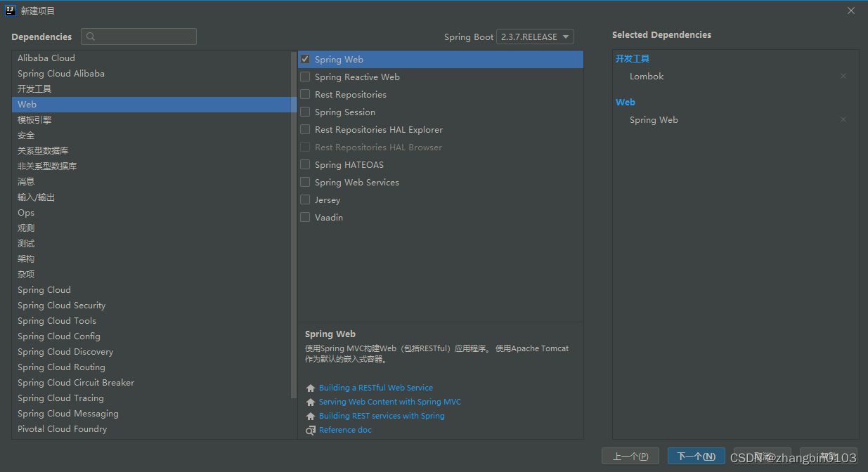Click the home icon beside Serving Web Content
The width and height of the screenshot is (868, 472).
point(311,402)
